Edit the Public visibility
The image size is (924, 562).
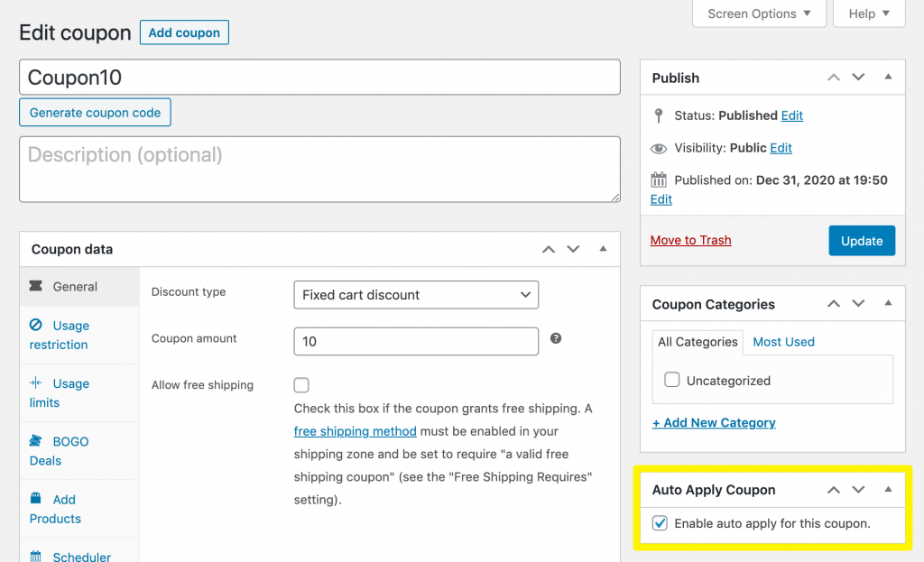click(781, 148)
